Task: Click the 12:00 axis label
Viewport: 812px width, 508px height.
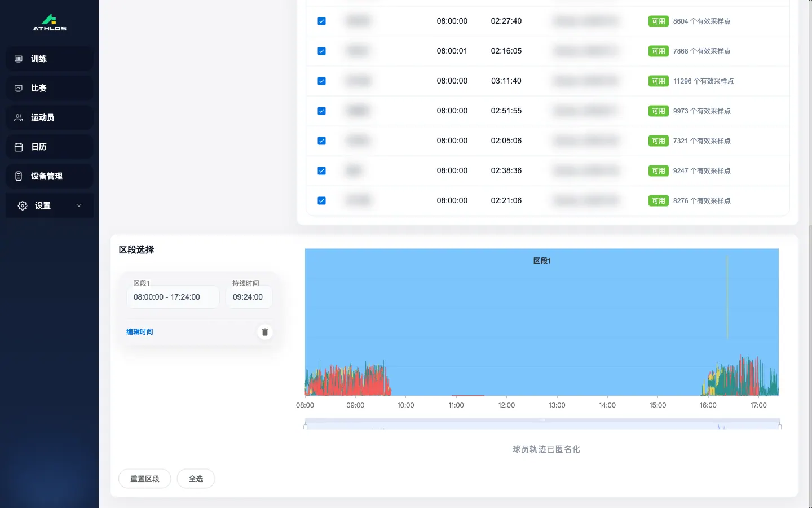Action: pyautogui.click(x=506, y=405)
